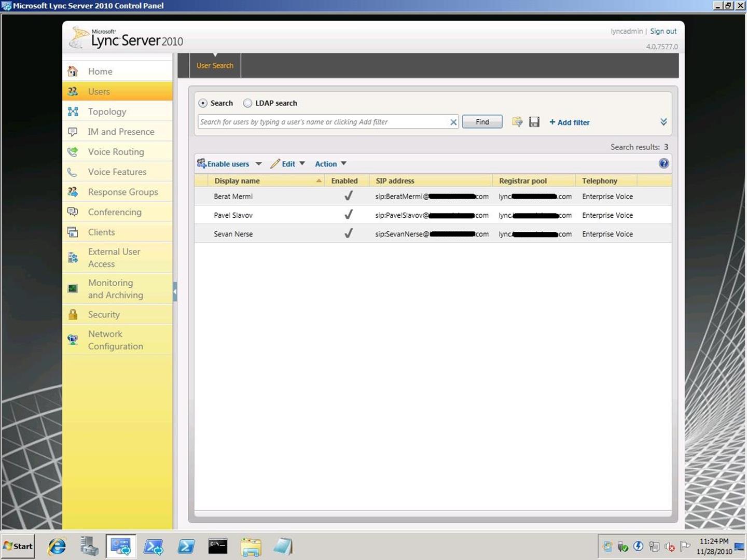747x560 pixels.
Task: Open the Edit dropdown menu
Action: (302, 164)
